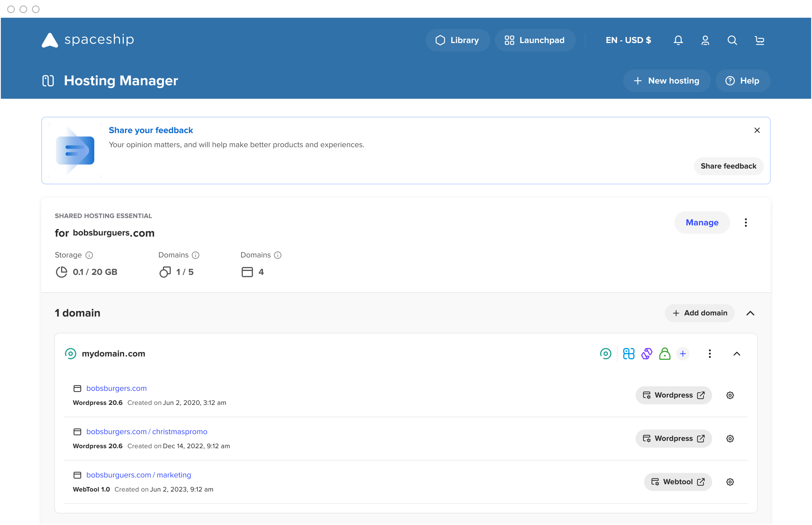Open the Library navigation item
The height and width of the screenshot is (525, 812).
pyautogui.click(x=457, y=40)
